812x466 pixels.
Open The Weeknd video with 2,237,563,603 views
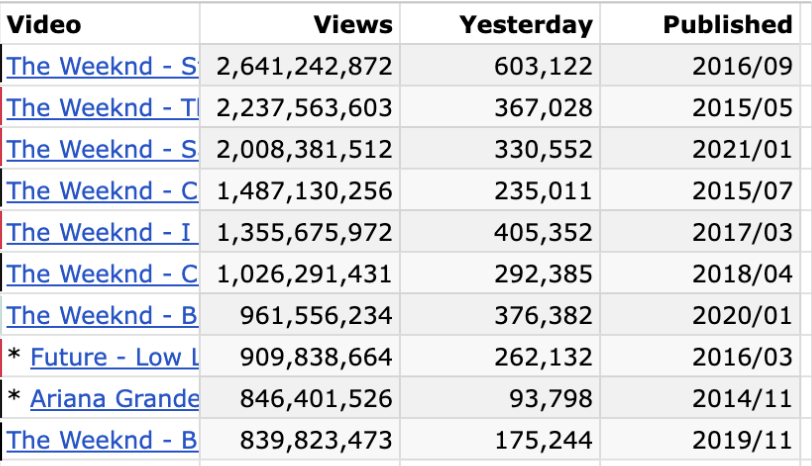(x=102, y=108)
